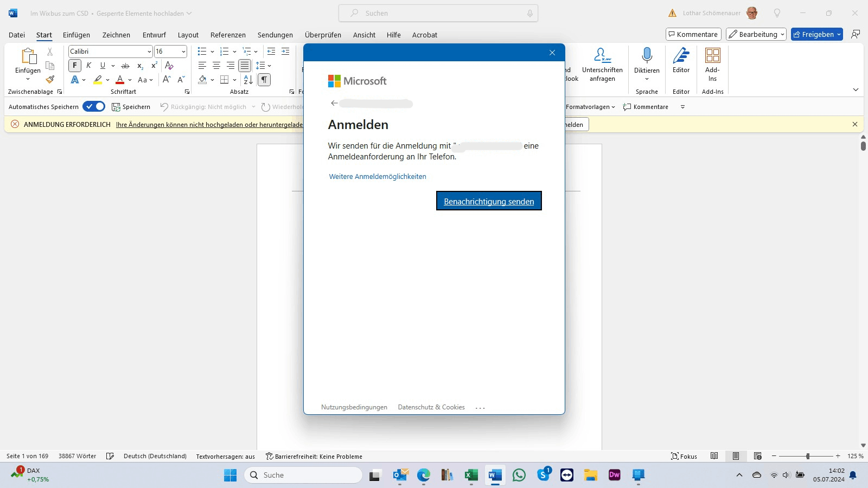The width and height of the screenshot is (868, 488).
Task: Open the Add-Ins icon
Action: (712, 55)
